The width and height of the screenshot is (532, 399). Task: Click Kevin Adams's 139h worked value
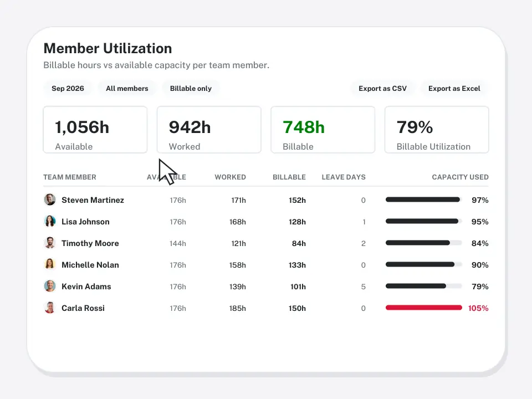point(238,287)
